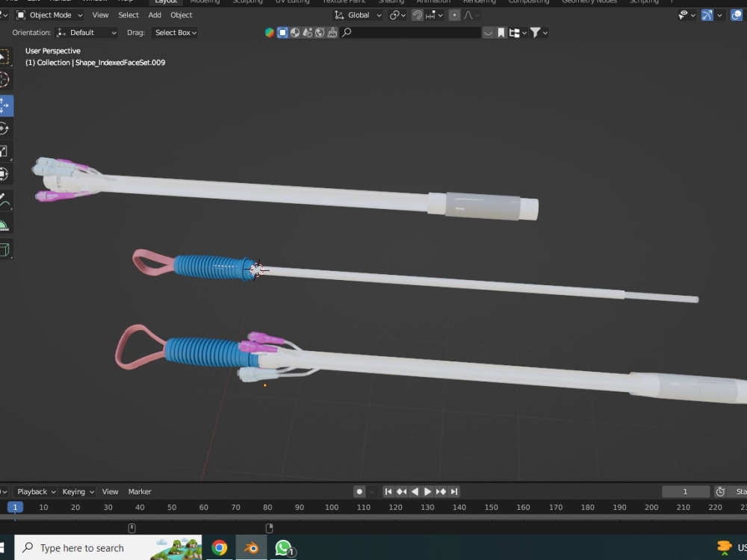Toggle proportional editing button

pyautogui.click(x=454, y=15)
